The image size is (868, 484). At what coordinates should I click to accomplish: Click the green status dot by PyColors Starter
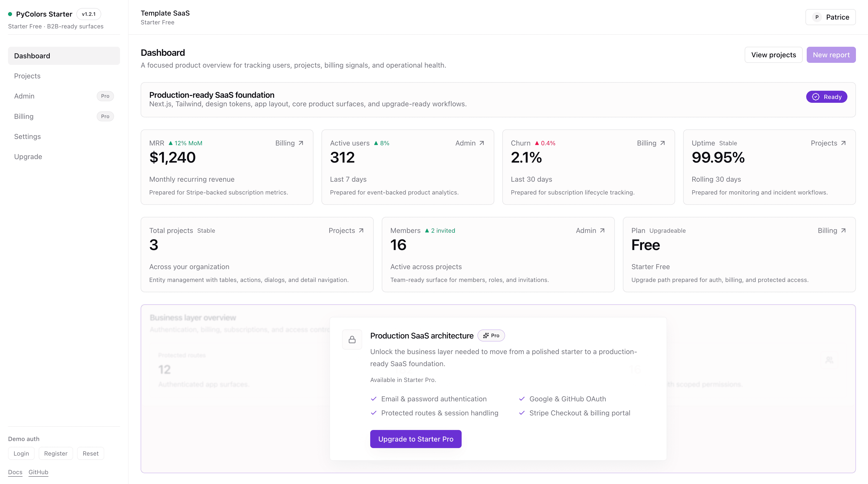tap(10, 14)
